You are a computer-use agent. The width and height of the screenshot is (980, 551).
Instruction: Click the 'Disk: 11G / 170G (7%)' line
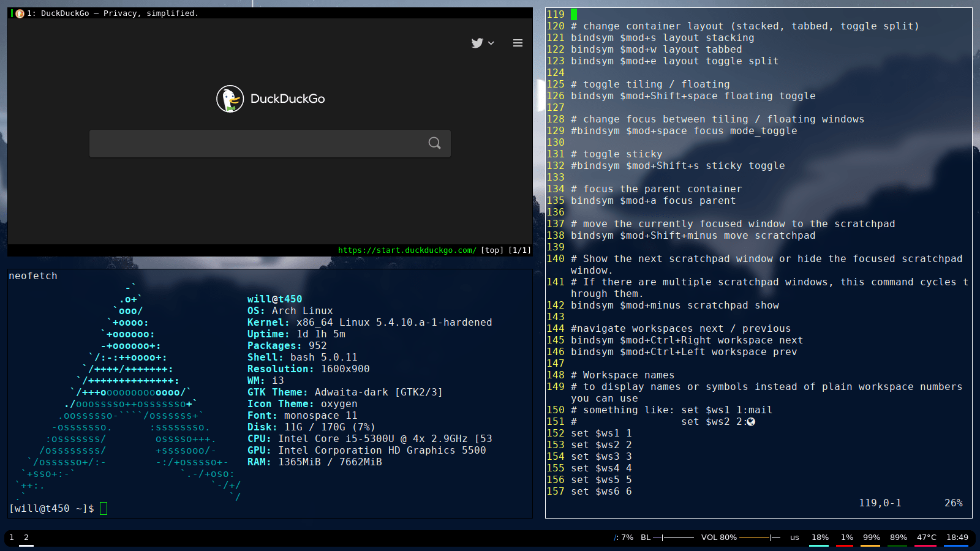click(311, 427)
